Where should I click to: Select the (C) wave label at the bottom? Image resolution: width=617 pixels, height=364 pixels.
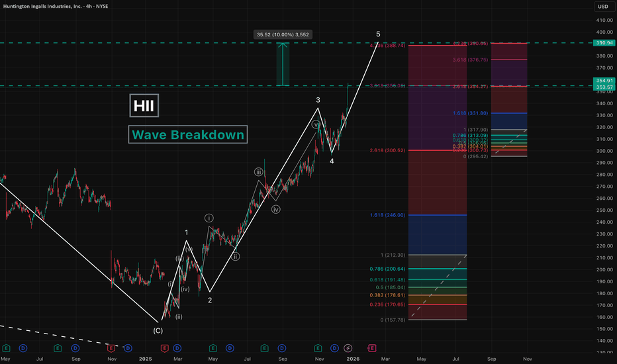(158, 331)
